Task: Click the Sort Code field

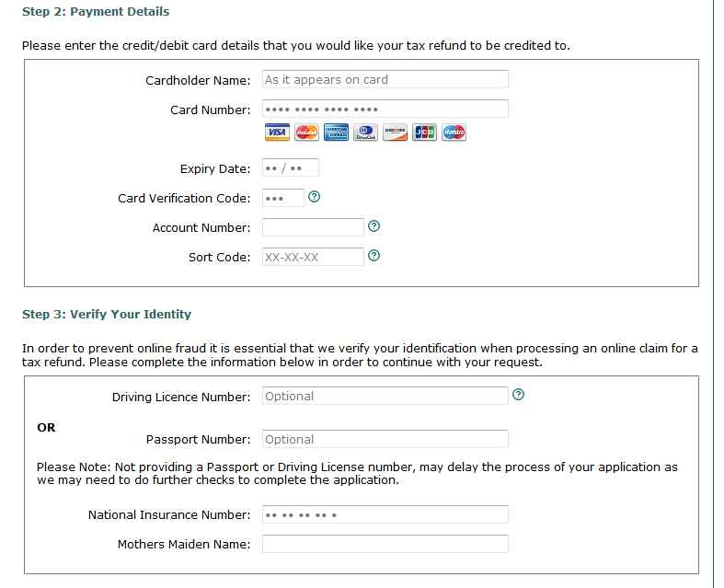Action: point(313,257)
